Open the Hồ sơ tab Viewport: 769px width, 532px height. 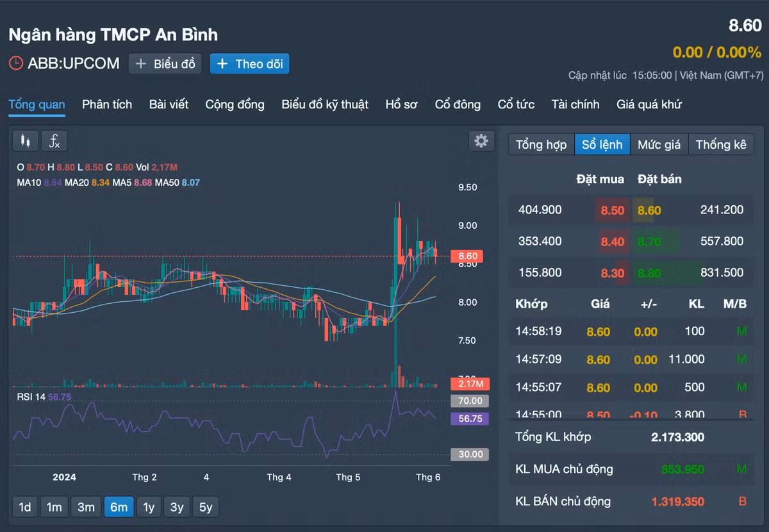[x=402, y=104]
